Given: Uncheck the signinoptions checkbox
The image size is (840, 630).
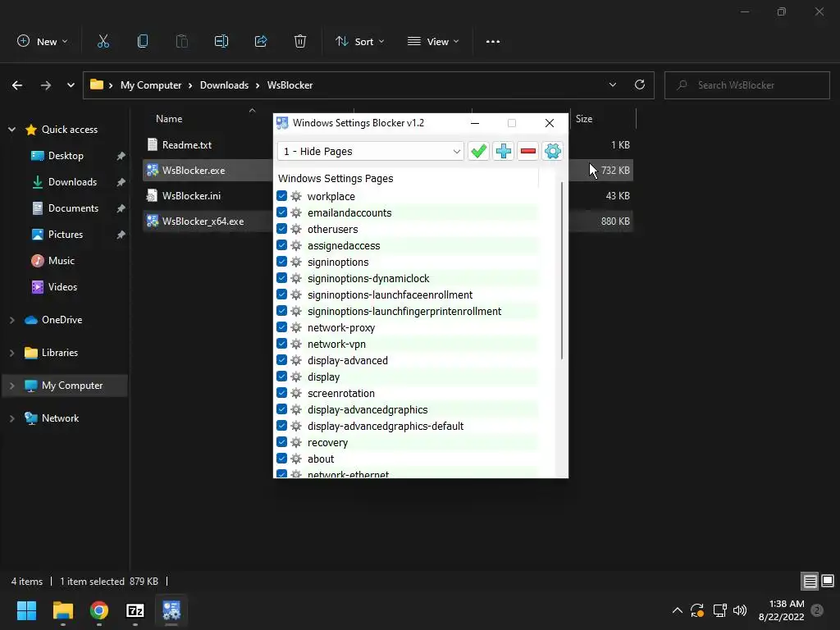Looking at the screenshot, I should tap(282, 262).
